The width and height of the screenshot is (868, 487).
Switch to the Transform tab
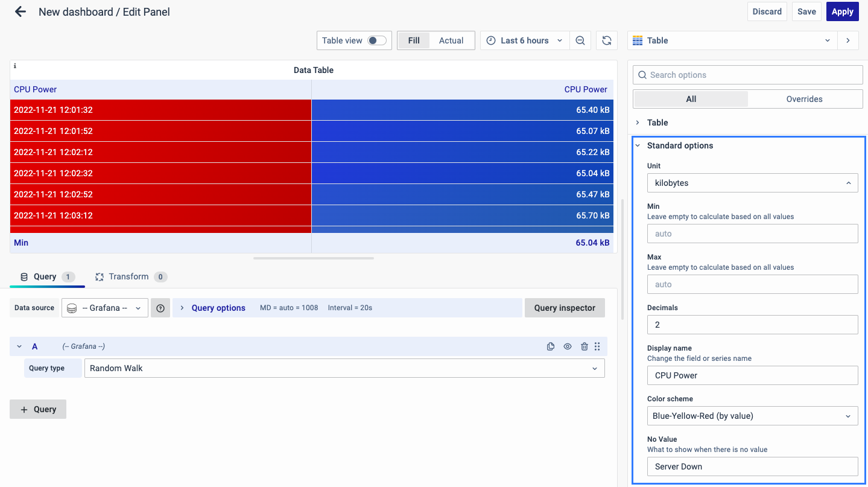click(x=129, y=276)
